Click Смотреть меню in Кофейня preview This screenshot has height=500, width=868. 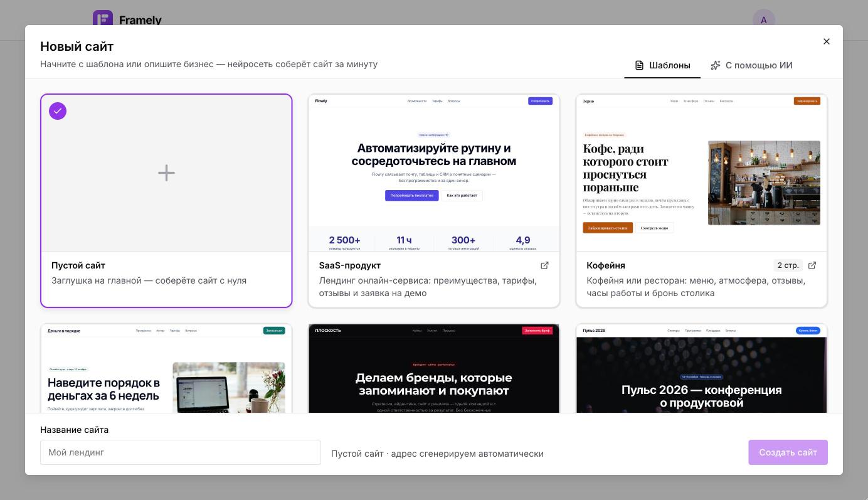654,228
